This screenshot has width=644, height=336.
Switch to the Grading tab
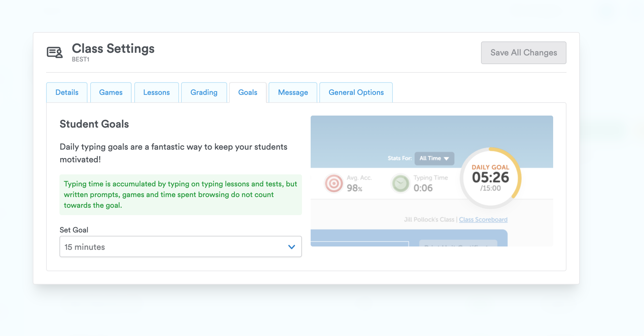(204, 92)
